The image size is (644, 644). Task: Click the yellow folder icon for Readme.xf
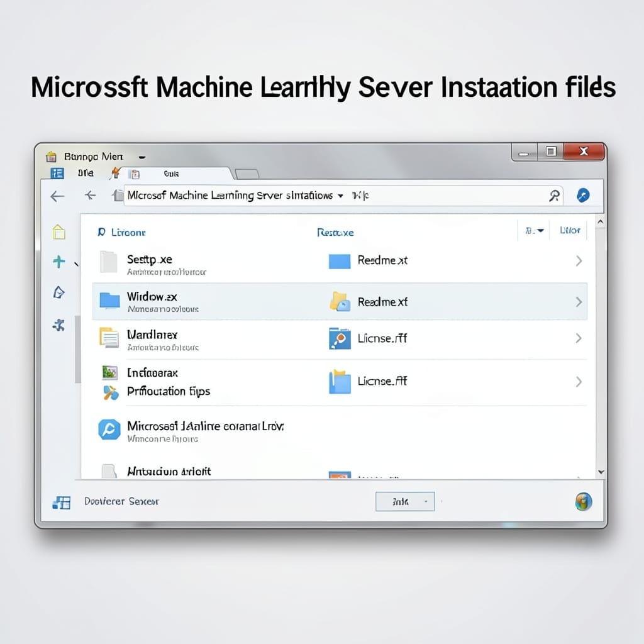point(340,301)
